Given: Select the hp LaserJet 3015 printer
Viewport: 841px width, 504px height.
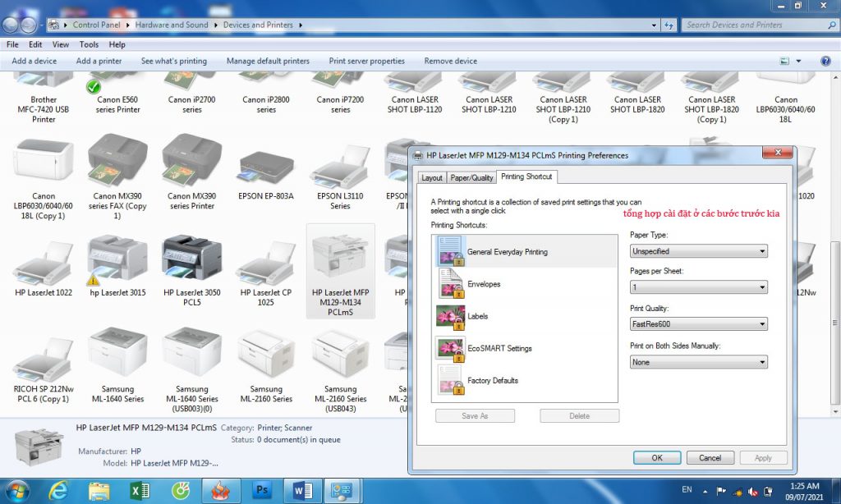Looking at the screenshot, I should (x=117, y=266).
